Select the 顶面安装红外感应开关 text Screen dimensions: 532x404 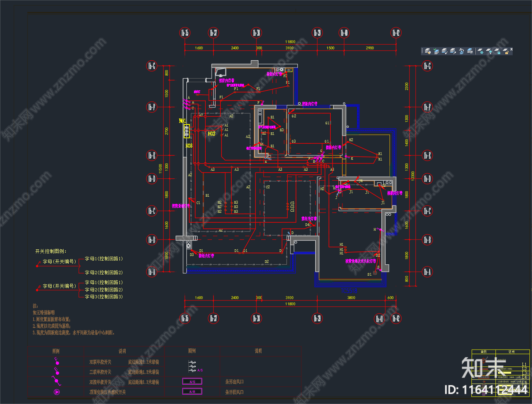point(107,392)
